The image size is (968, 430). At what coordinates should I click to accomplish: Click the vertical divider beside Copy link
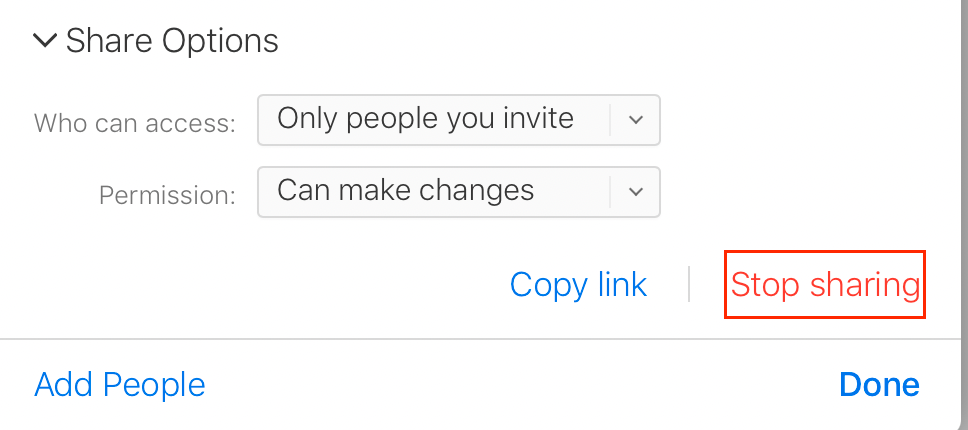[689, 285]
